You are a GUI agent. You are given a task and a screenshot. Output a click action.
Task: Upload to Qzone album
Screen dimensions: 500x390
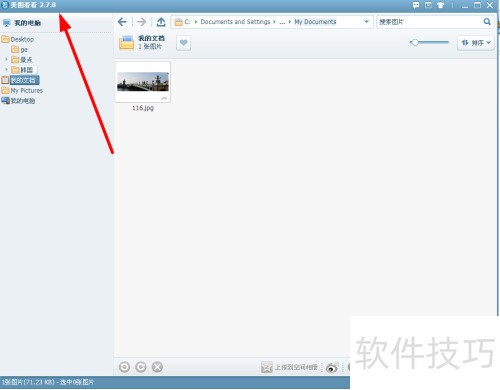[x=289, y=367]
